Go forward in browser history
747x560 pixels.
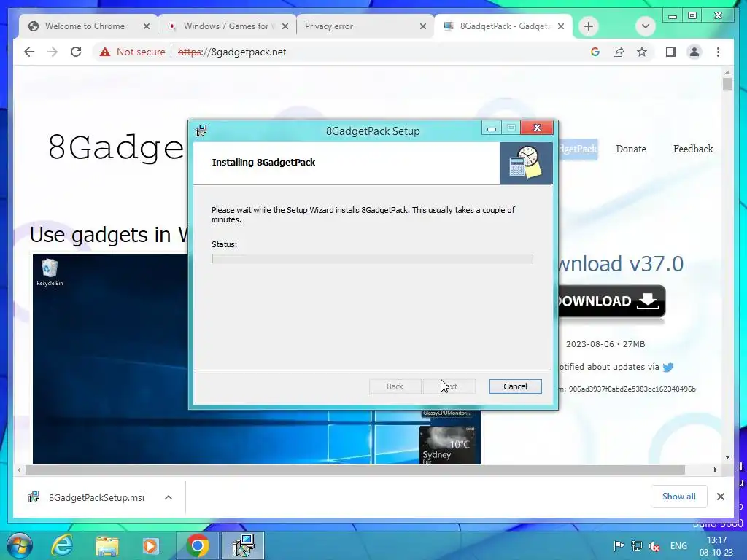[53, 52]
